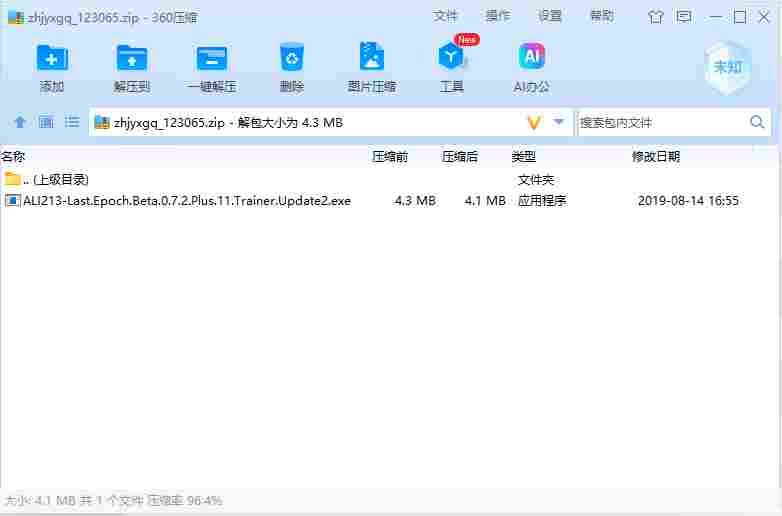
Task: Click the 4.1 MB compressed size cell
Action: [485, 201]
